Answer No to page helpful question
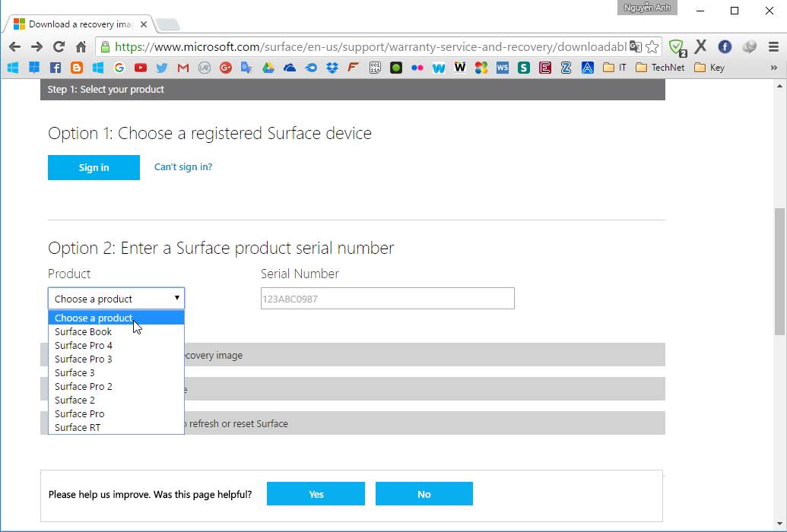The image size is (787, 532). point(424,494)
